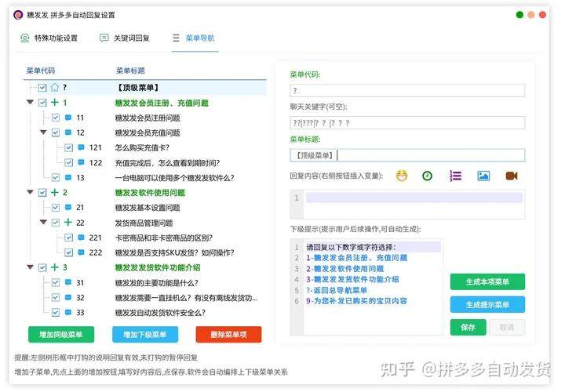This screenshot has width=565, height=392.
Task: Click the 增加同级菜单 button
Action: coord(61,335)
